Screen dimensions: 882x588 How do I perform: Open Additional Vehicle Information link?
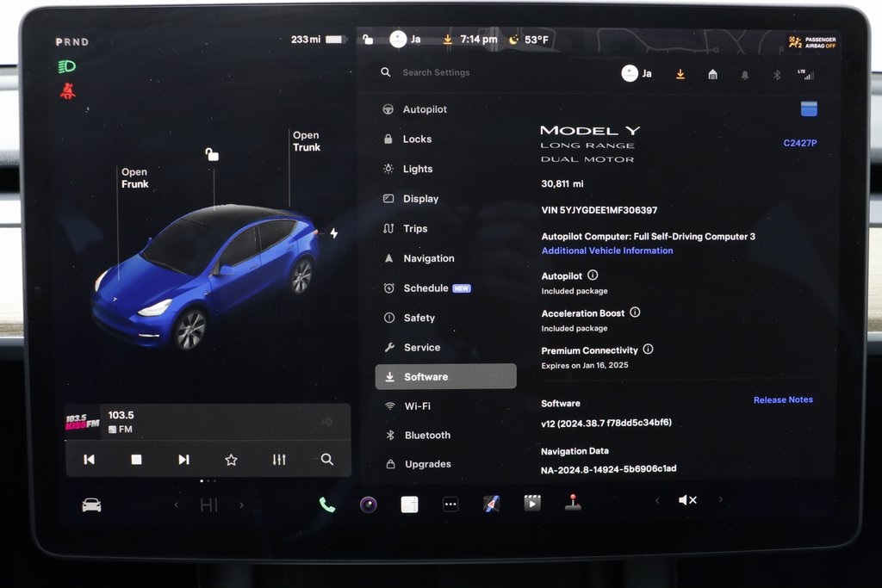pos(607,251)
